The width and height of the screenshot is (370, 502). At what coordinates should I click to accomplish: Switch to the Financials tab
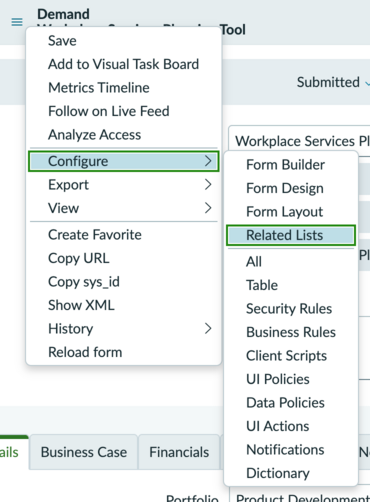click(179, 452)
